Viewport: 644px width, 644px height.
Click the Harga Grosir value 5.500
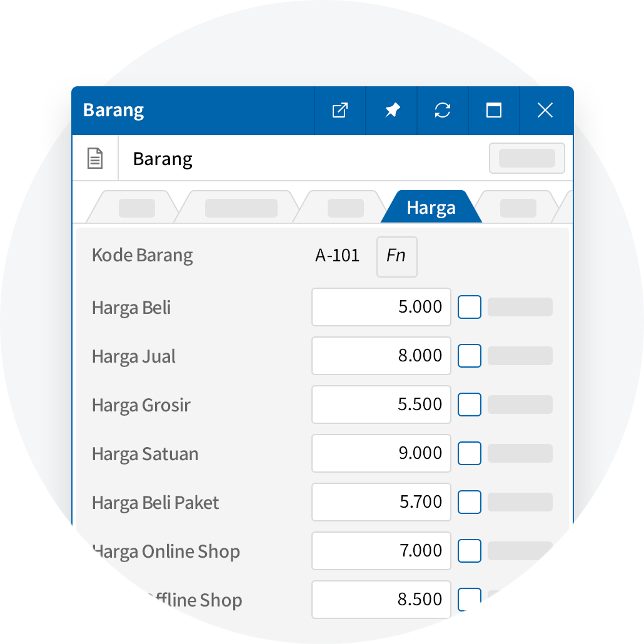pos(381,405)
